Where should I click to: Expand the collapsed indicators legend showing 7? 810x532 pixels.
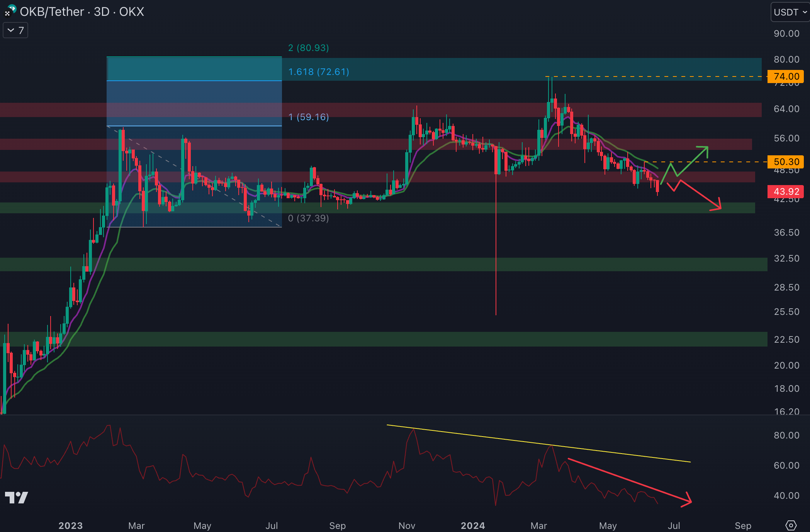pos(15,30)
